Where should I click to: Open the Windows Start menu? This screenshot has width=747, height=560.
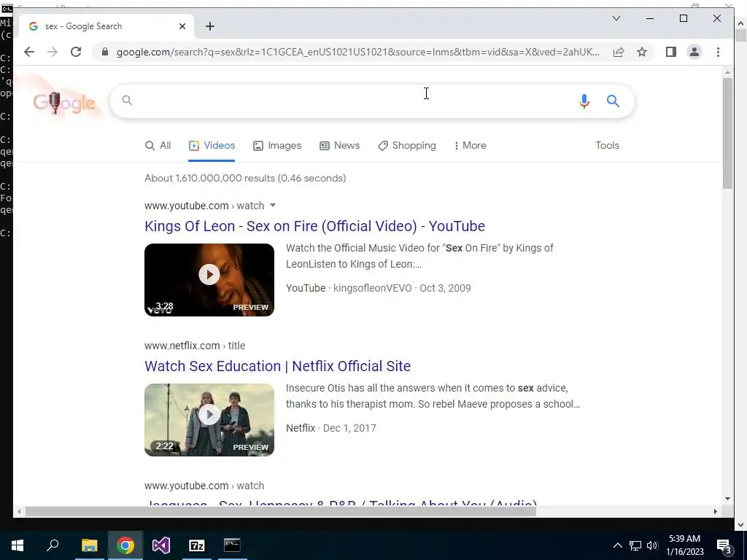point(18,545)
